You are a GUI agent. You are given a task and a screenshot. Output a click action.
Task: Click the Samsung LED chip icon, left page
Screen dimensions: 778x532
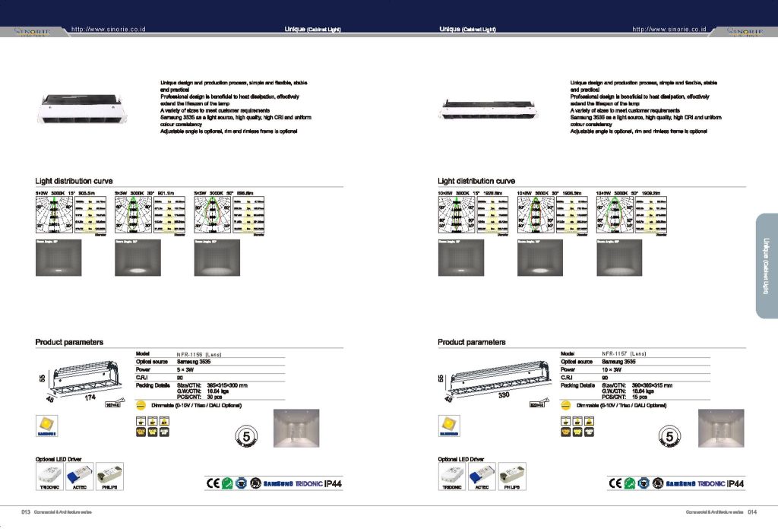tap(46, 427)
